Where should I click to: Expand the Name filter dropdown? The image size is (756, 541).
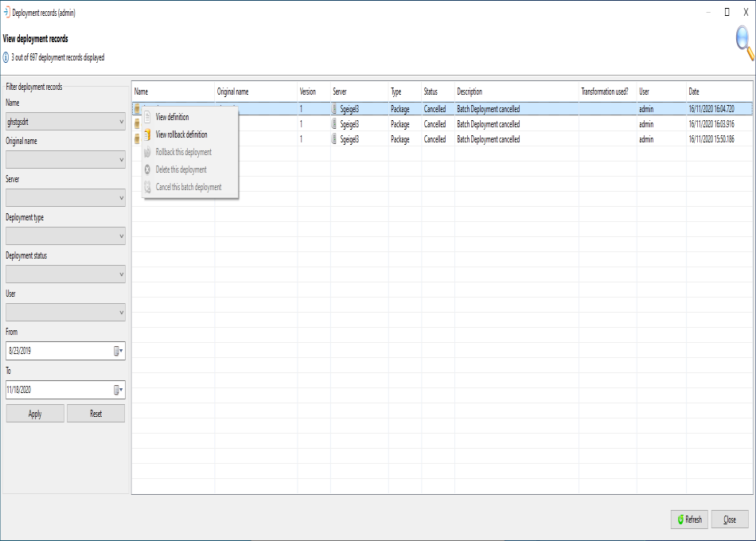pyautogui.click(x=121, y=122)
